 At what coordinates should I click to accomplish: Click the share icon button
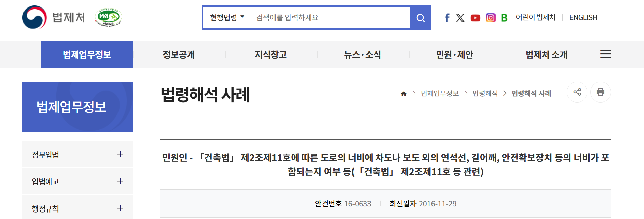(x=577, y=92)
